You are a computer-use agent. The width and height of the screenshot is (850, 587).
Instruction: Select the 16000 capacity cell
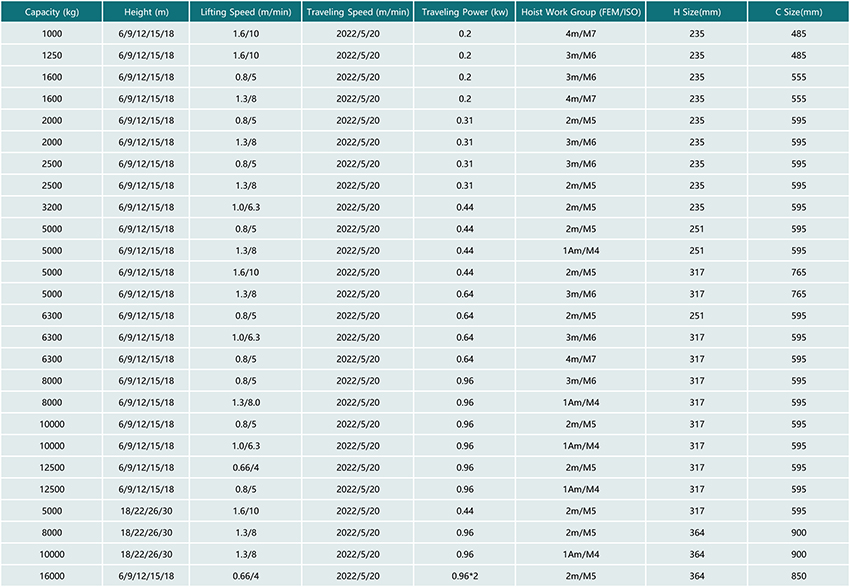click(x=51, y=576)
